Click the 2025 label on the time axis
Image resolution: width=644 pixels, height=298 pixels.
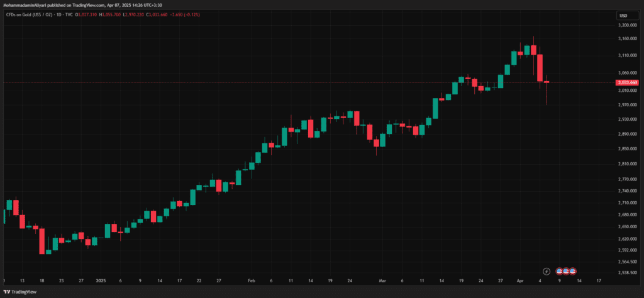coord(100,281)
